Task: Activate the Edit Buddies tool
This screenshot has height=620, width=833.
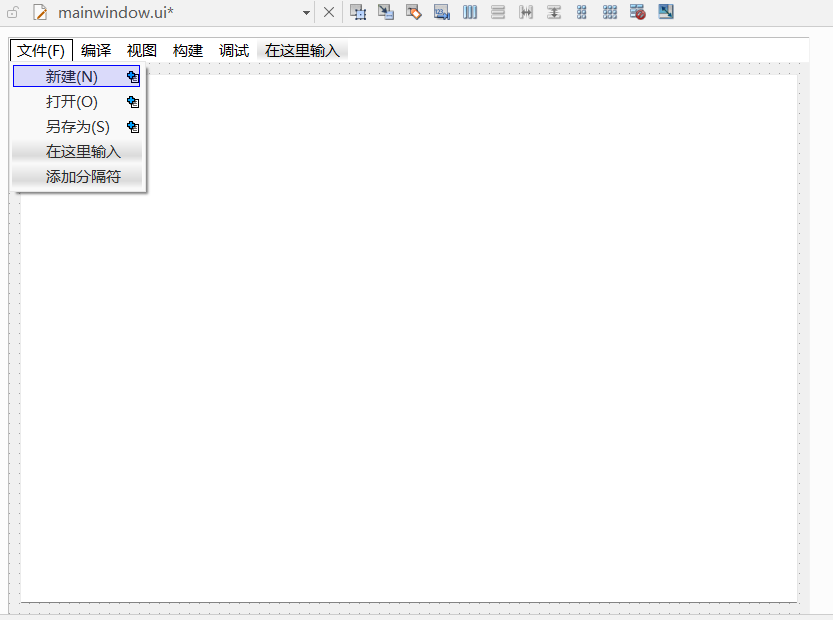Action: tap(414, 12)
